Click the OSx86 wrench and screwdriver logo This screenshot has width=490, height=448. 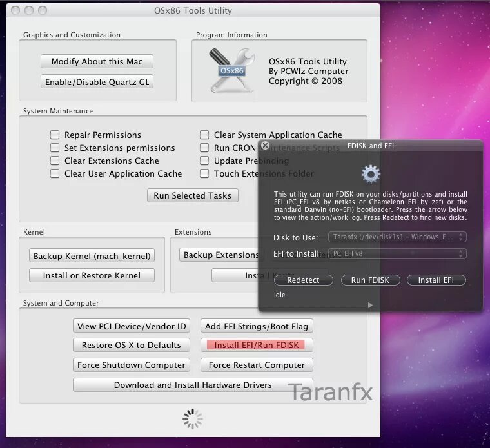232,71
